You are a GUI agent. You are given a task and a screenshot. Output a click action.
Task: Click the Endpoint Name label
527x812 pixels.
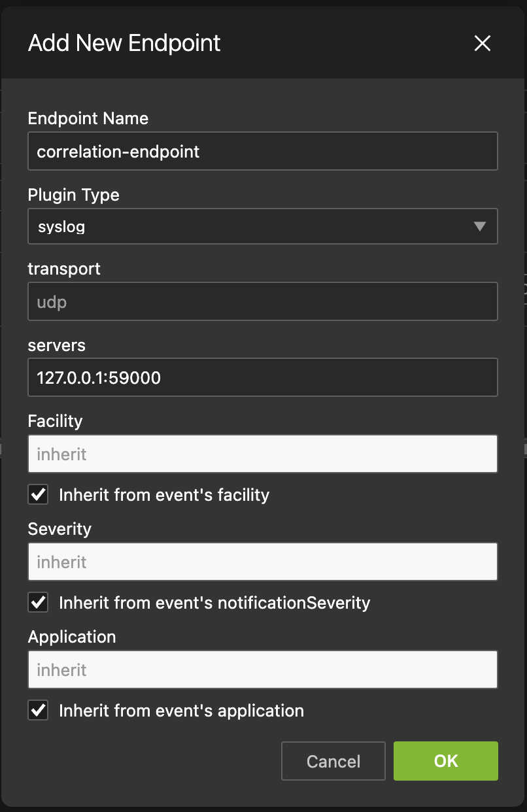[x=88, y=118]
